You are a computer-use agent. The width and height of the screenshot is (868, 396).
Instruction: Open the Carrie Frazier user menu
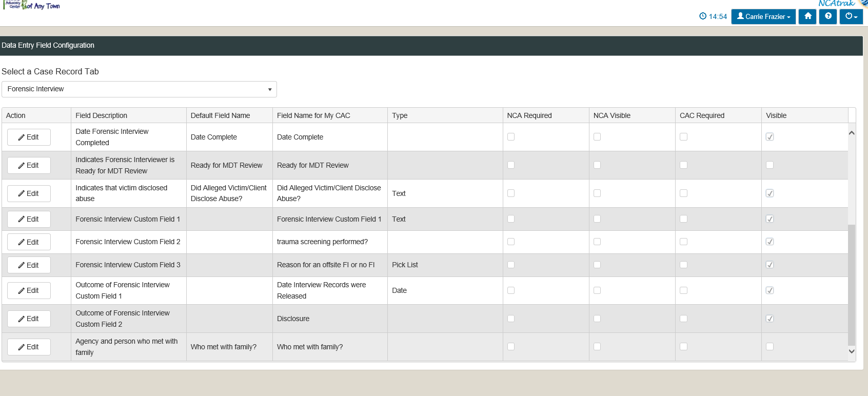click(763, 16)
